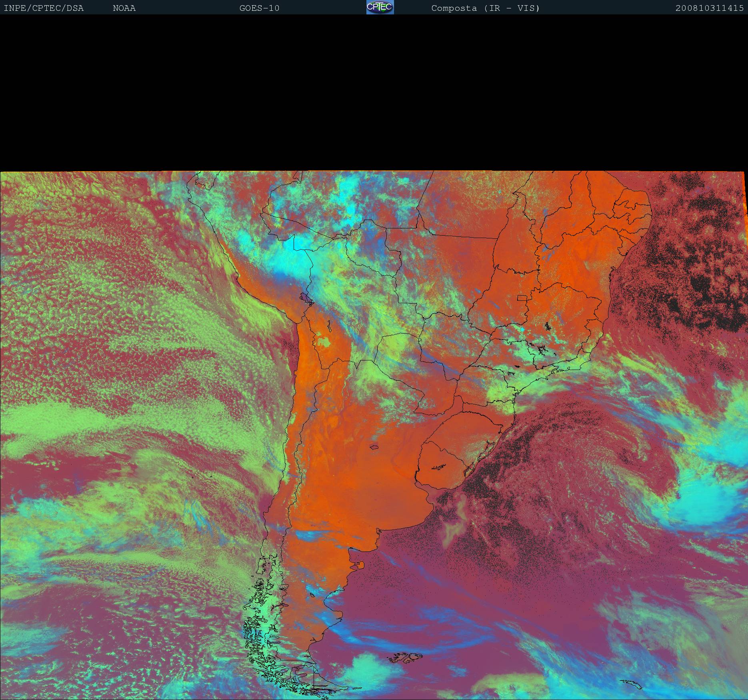
Task: Click the GOES-10 satellite name label
Action: tap(259, 8)
